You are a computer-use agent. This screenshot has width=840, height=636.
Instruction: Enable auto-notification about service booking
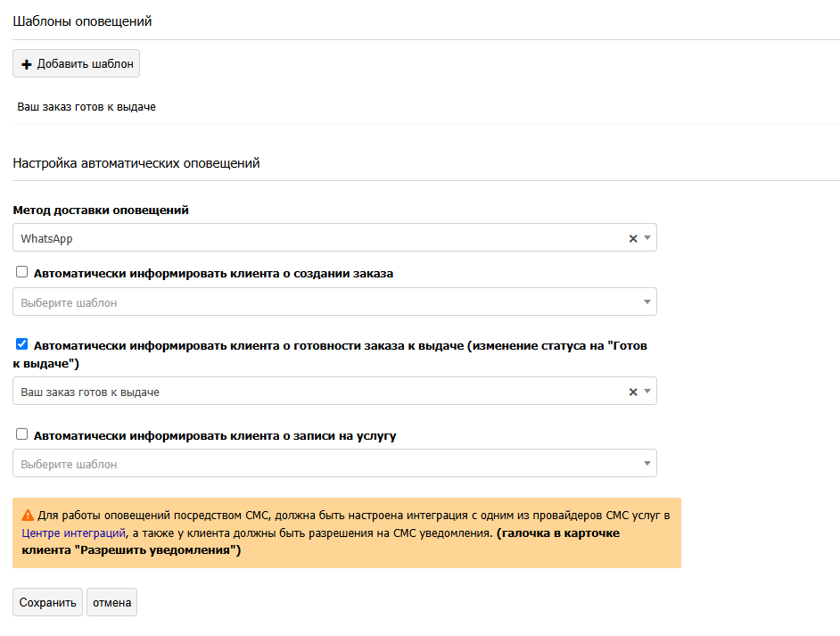(x=22, y=435)
